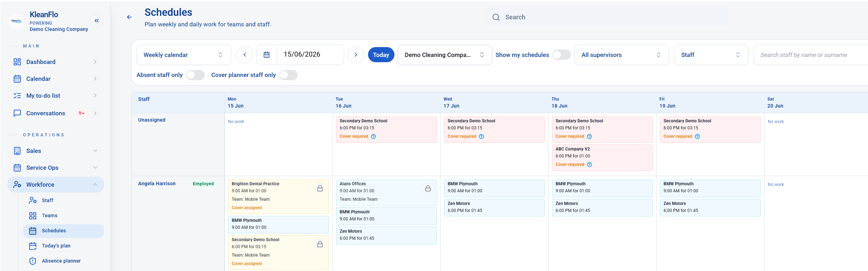Expand My to-do list chevron
The height and width of the screenshot is (271, 868).
(x=95, y=96)
